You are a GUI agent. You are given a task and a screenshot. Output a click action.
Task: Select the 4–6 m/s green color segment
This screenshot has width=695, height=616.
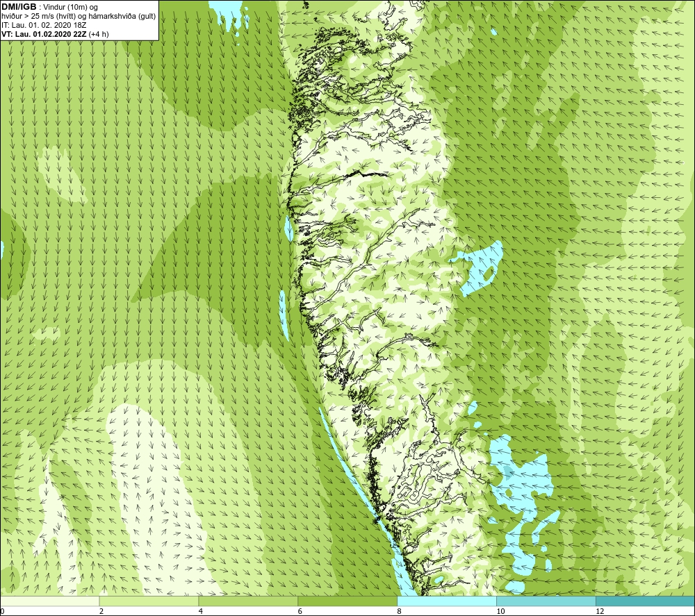click(248, 601)
